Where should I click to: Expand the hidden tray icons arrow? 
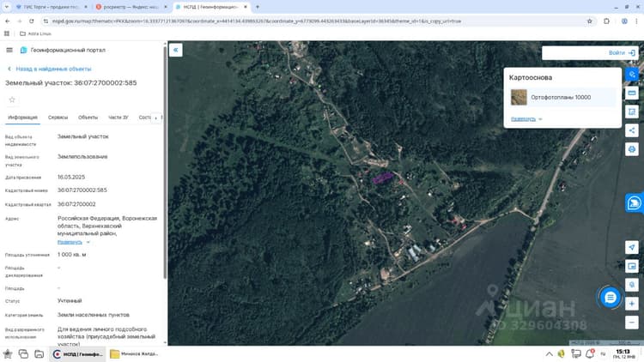coord(550,353)
